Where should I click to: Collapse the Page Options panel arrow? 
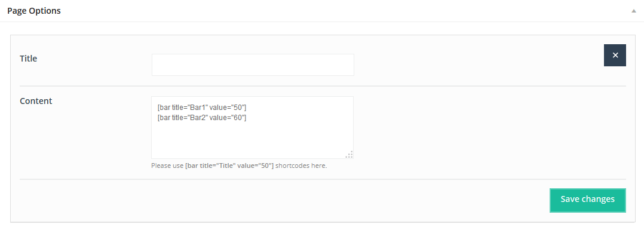click(633, 11)
